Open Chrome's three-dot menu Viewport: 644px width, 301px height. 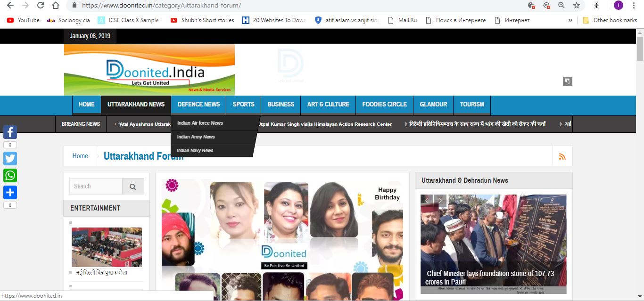tap(634, 6)
